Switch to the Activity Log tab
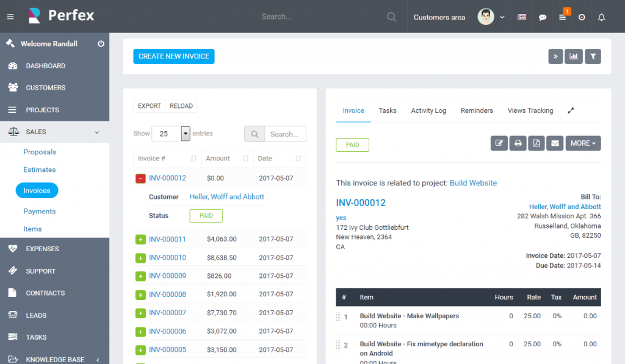This screenshot has height=364, width=625. tap(428, 110)
